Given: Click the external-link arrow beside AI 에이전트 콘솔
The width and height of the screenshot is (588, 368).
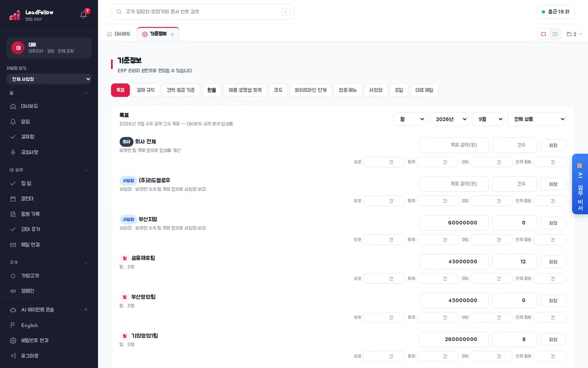Looking at the screenshot, I should click(x=86, y=310).
